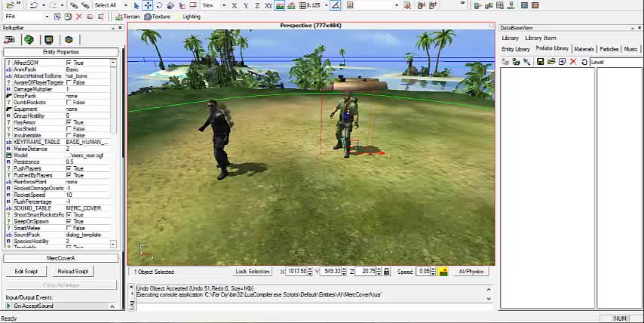The image size is (644, 323).
Task: Switch to the Music tab
Action: [630, 49]
